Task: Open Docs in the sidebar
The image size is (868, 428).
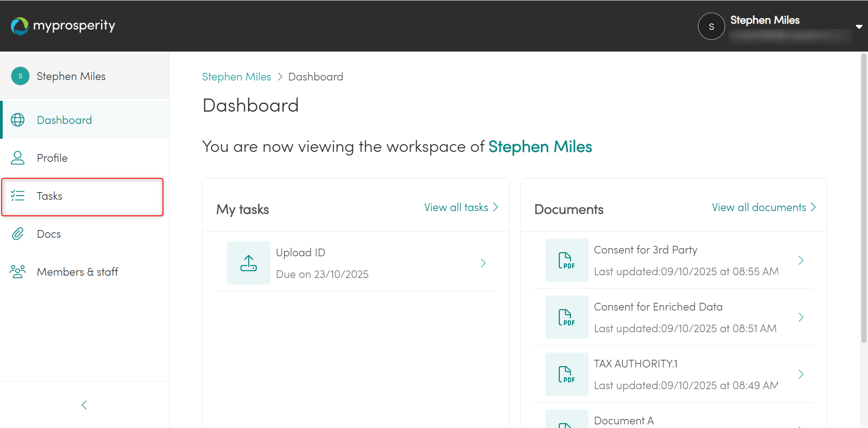Action: (x=85, y=234)
